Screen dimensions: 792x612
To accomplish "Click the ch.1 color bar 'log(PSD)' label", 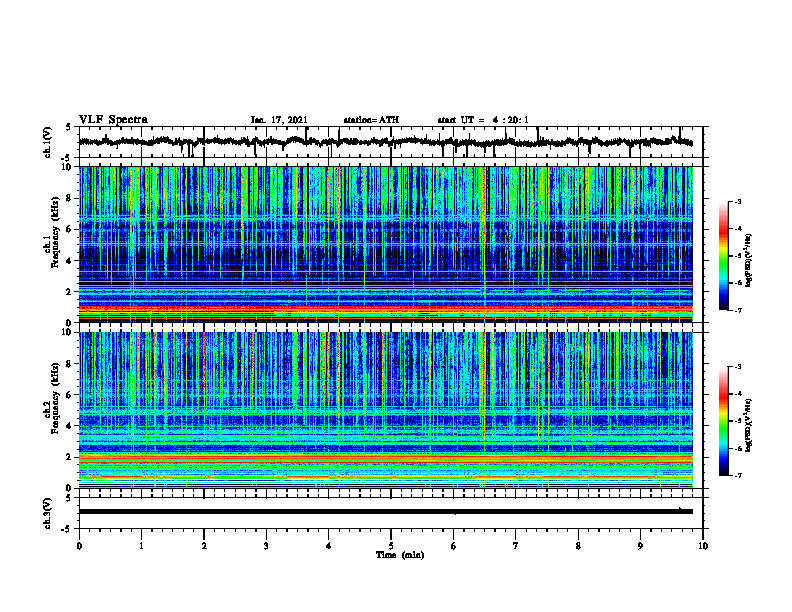I will click(749, 260).
